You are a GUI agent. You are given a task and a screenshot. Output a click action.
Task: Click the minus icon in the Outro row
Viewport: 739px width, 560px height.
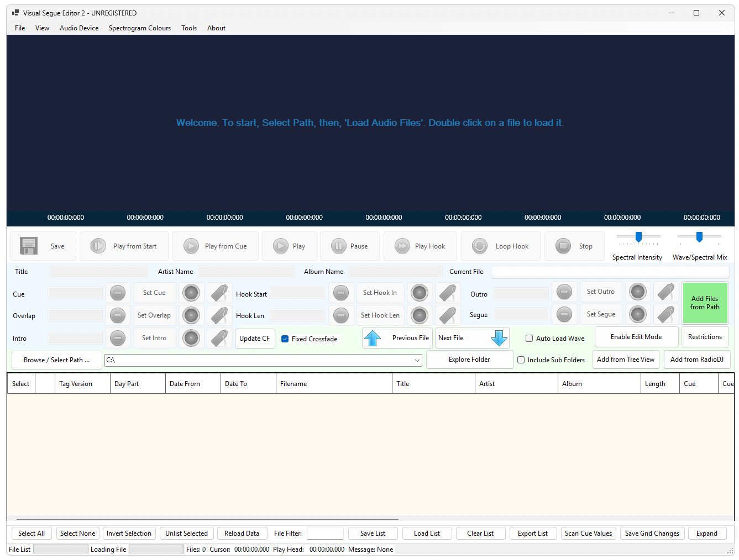[564, 292]
